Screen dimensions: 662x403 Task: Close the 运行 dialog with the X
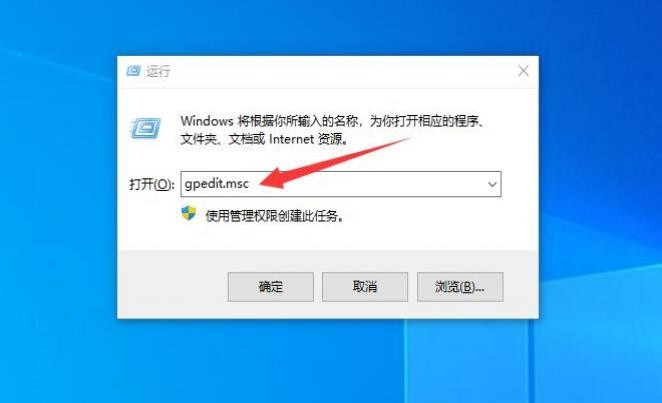pos(523,71)
